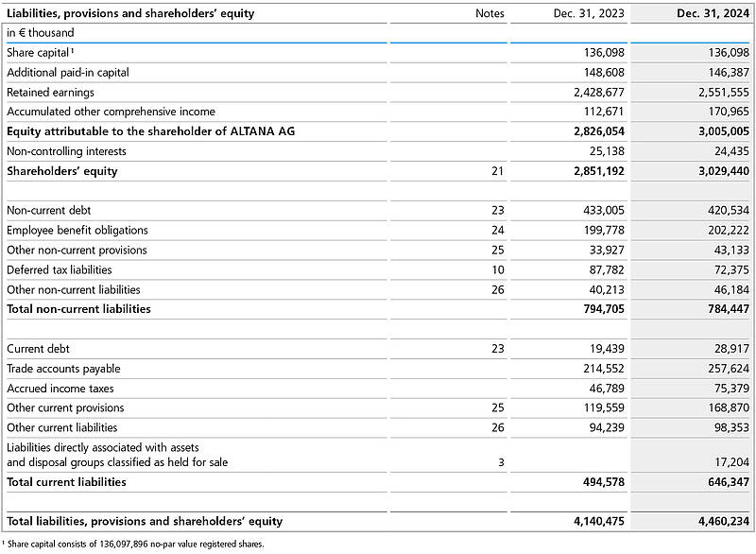Click the Dec. 31, 2024 column header
This screenshot has width=756, height=554.
click(x=713, y=14)
